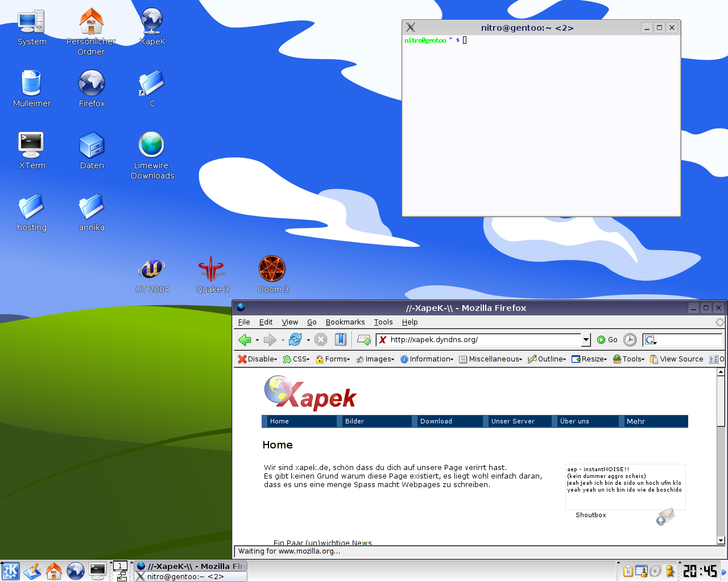Open the Daten desktop icon
This screenshot has width=728, height=582.
click(x=92, y=151)
